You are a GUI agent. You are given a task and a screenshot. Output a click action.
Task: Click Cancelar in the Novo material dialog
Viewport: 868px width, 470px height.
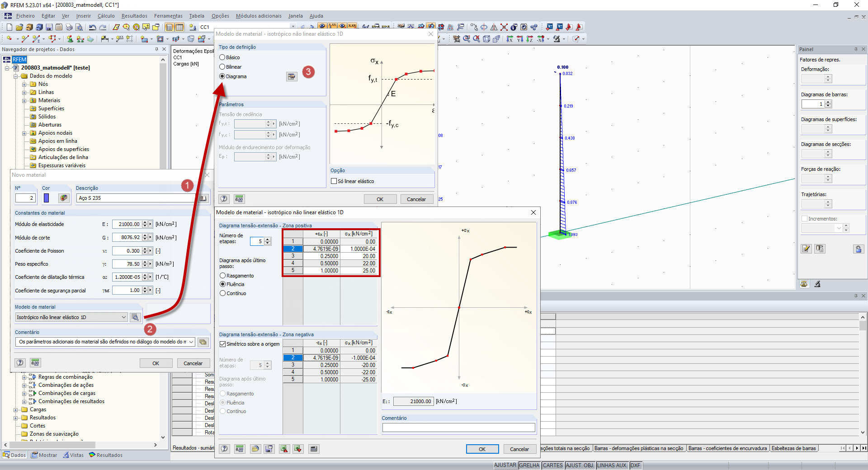coord(193,363)
